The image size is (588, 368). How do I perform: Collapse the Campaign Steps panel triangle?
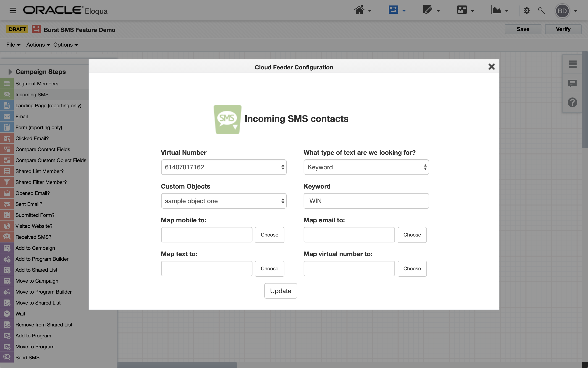(x=10, y=71)
